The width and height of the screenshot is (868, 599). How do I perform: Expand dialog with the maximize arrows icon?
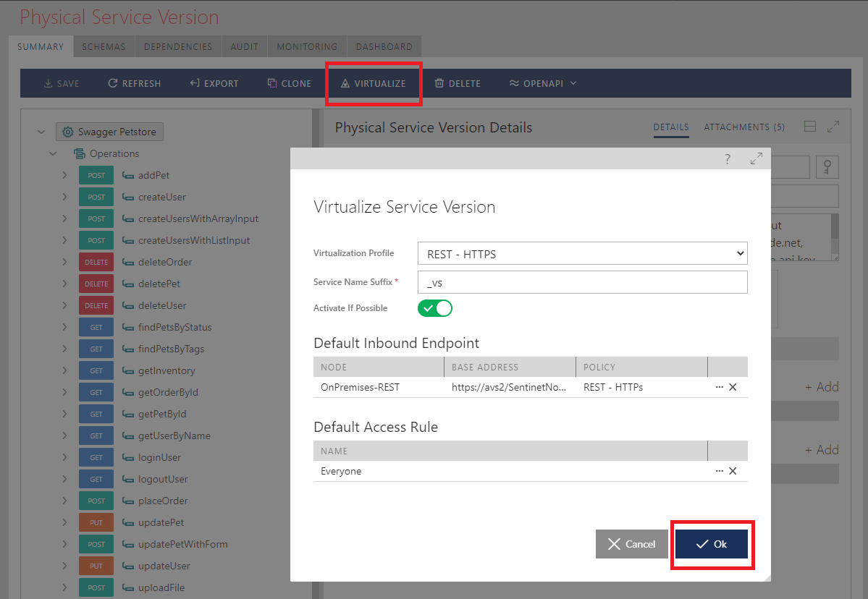coord(757,158)
